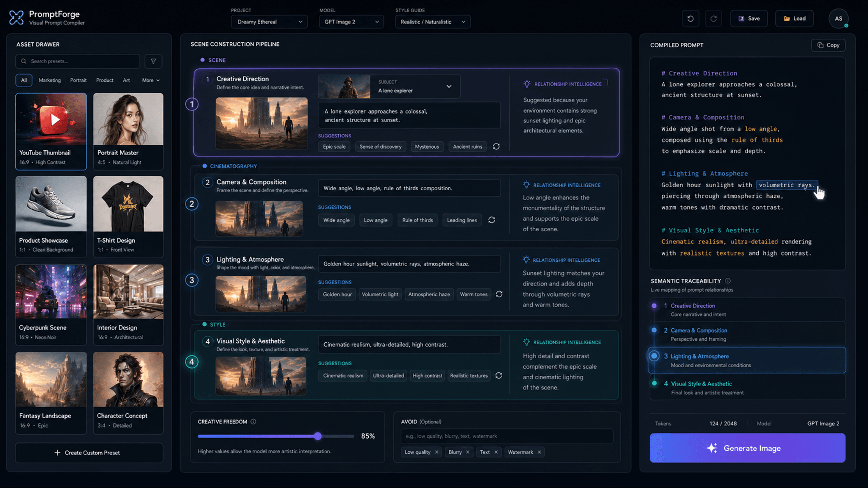This screenshot has height=488, width=868.
Task: Click the Save button
Action: click(x=749, y=19)
